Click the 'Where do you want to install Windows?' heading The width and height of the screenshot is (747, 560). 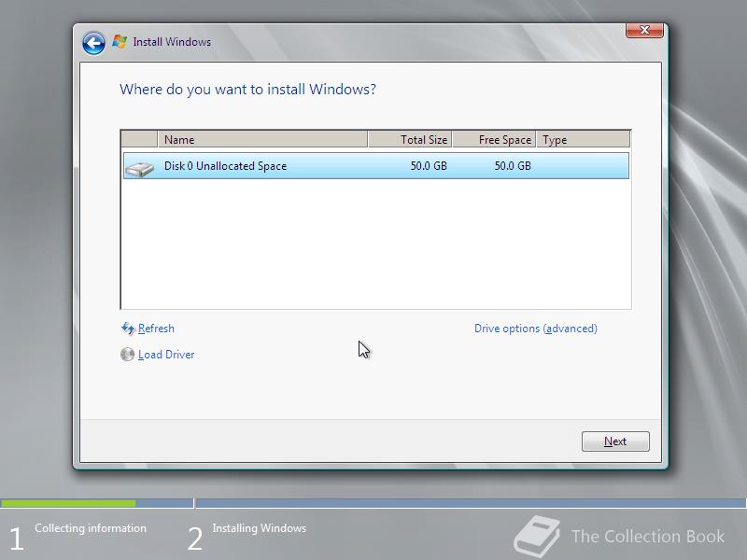tap(247, 90)
